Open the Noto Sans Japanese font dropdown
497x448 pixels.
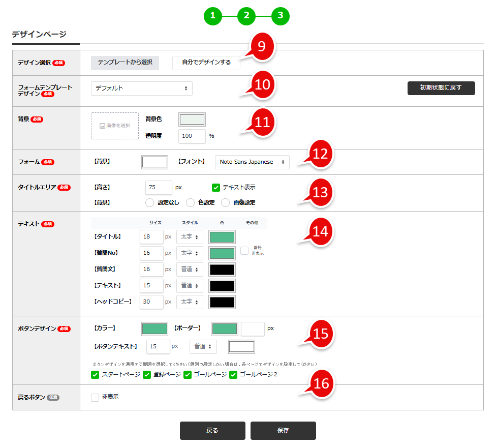point(252,162)
